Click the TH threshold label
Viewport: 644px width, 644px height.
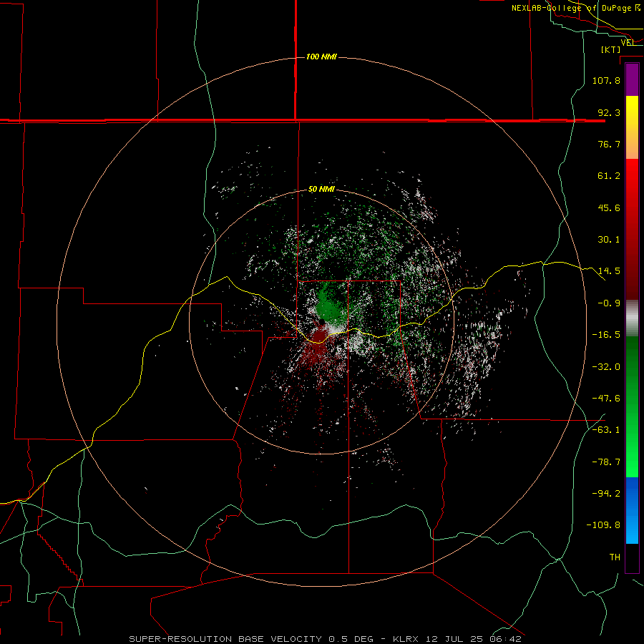pyautogui.click(x=615, y=557)
